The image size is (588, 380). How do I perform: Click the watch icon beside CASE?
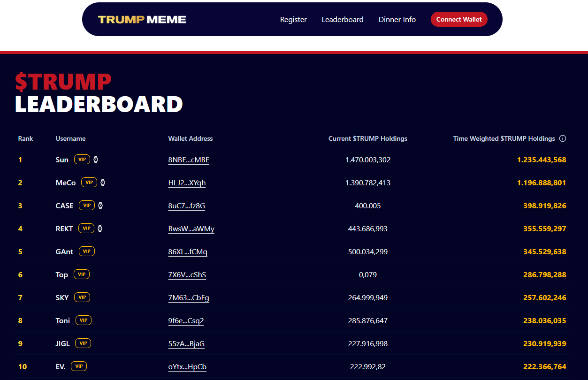pos(100,205)
